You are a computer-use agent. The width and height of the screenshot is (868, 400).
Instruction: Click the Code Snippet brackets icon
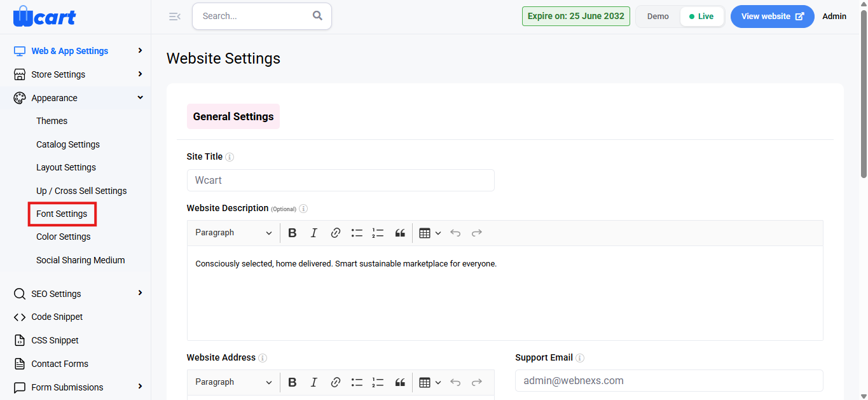[20, 317]
